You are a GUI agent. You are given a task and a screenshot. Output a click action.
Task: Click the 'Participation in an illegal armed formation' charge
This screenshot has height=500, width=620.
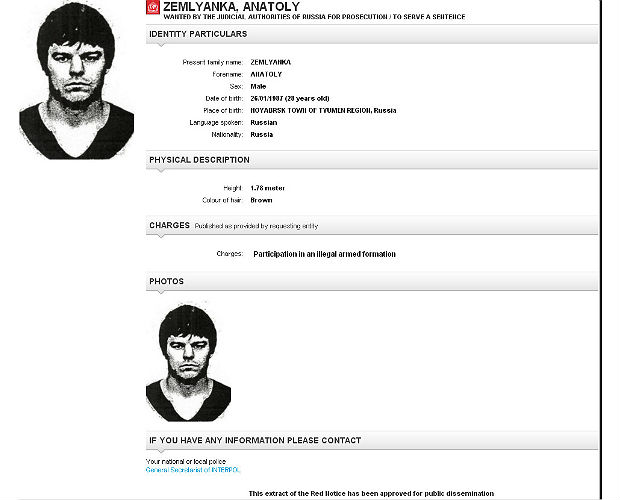pos(324,254)
